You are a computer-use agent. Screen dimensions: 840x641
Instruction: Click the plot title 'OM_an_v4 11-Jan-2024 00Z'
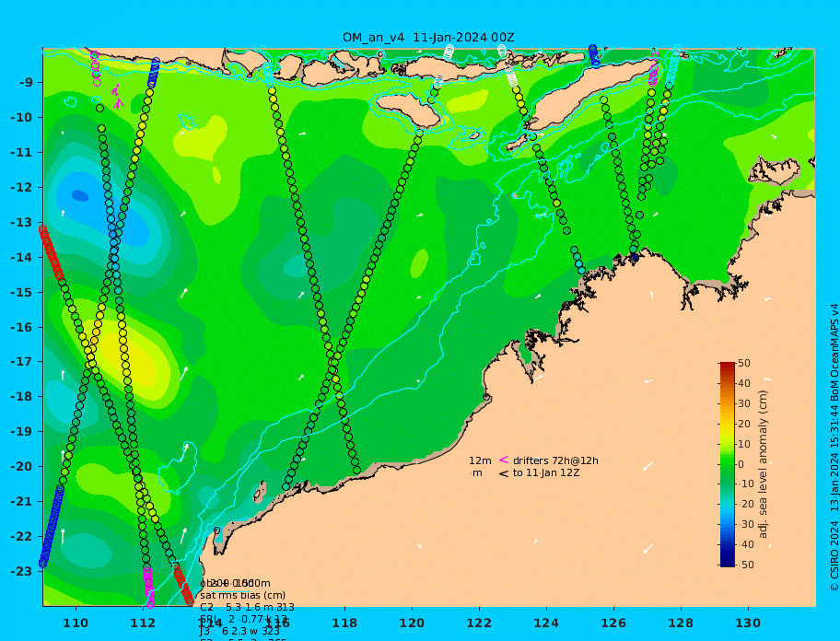pos(428,38)
